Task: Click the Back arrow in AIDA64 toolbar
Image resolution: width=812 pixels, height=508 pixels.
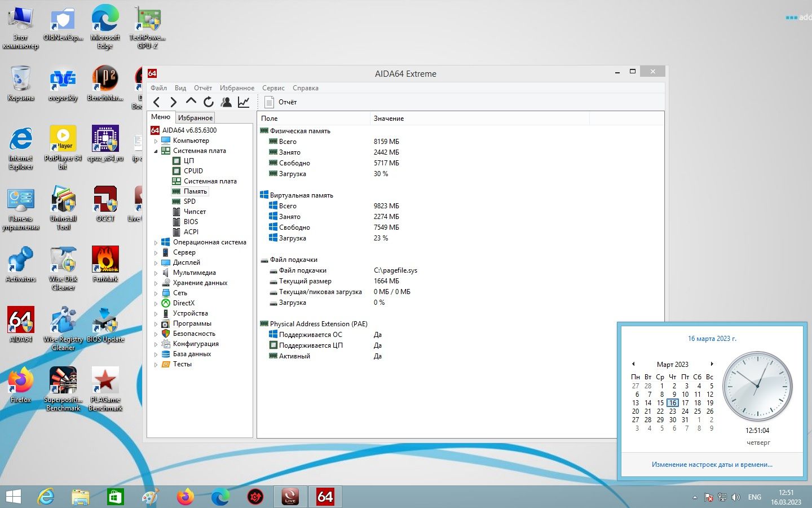Action: tap(157, 102)
